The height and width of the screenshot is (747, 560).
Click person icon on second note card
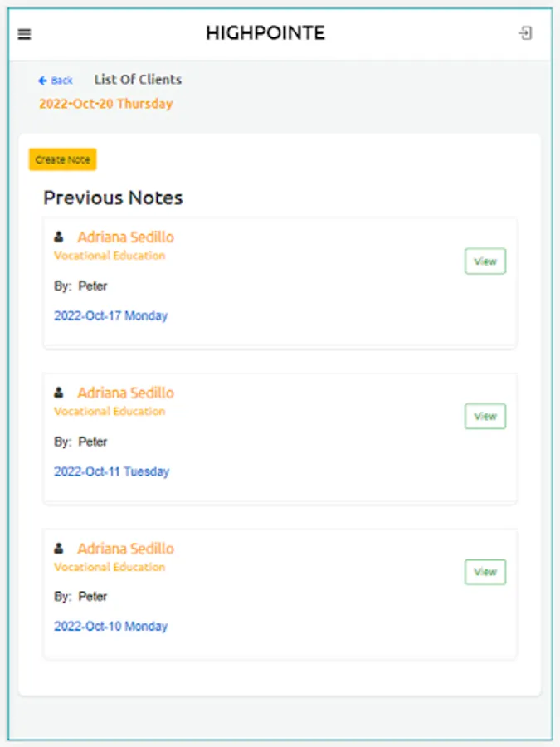59,393
